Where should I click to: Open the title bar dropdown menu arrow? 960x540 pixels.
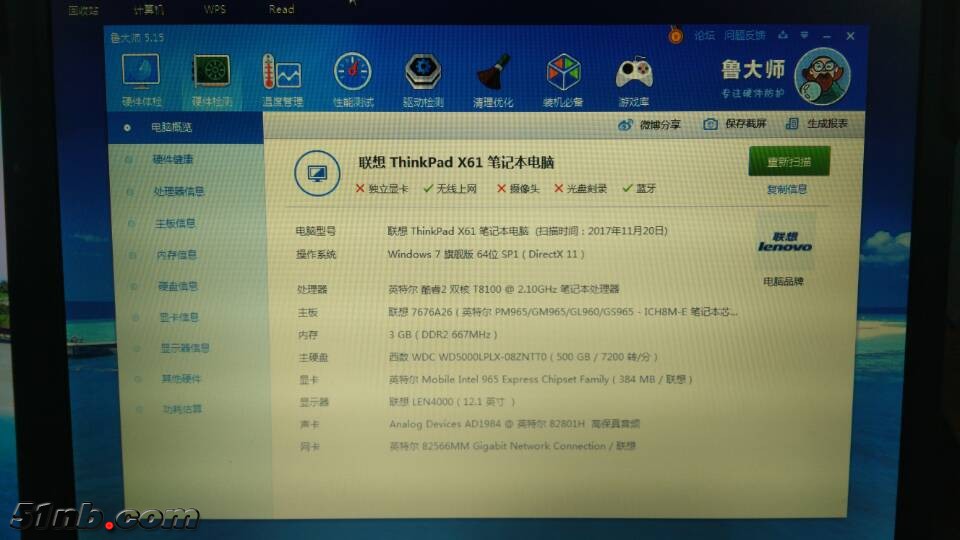(804, 36)
